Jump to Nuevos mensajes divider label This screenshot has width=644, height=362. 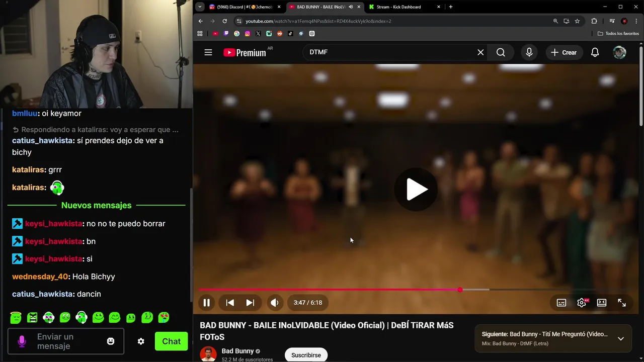point(96,205)
